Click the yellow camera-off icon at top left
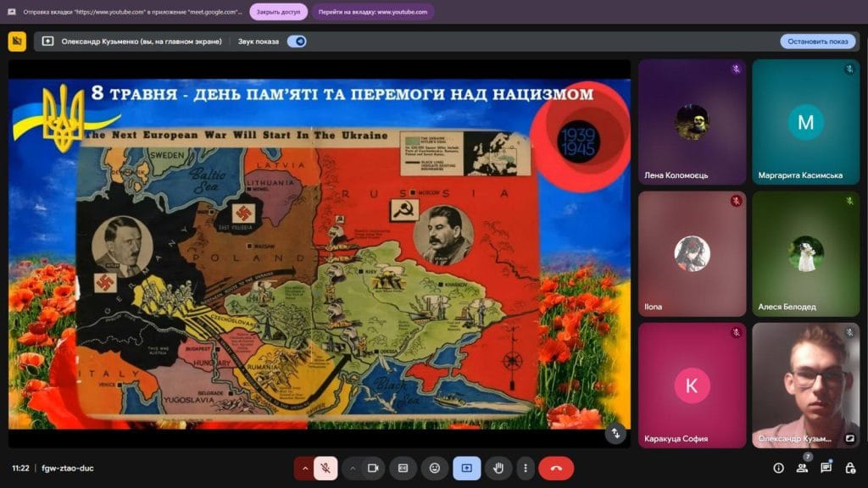The height and width of the screenshot is (488, 868). point(17,42)
